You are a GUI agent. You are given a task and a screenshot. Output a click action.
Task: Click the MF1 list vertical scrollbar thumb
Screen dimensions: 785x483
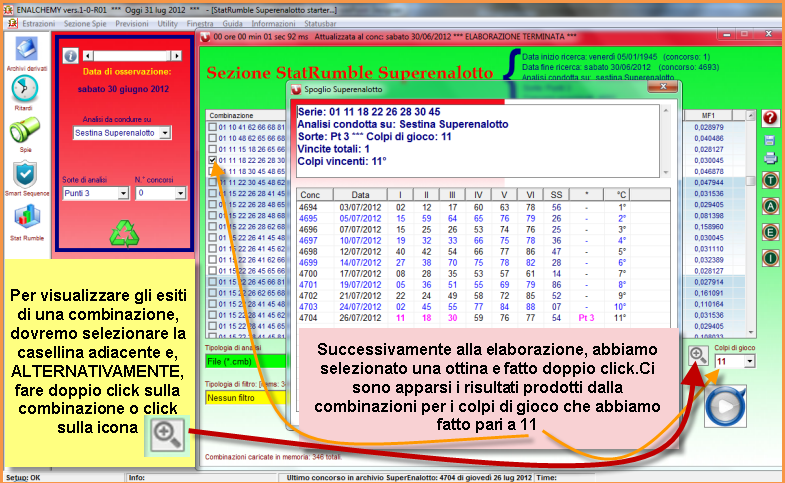coord(750,181)
